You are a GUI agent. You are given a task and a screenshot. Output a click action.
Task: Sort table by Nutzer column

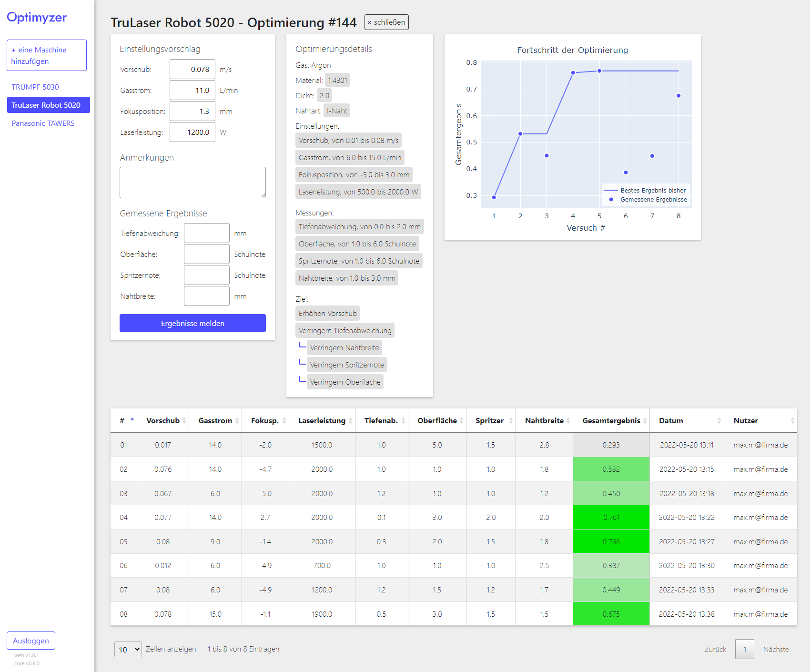click(x=760, y=420)
